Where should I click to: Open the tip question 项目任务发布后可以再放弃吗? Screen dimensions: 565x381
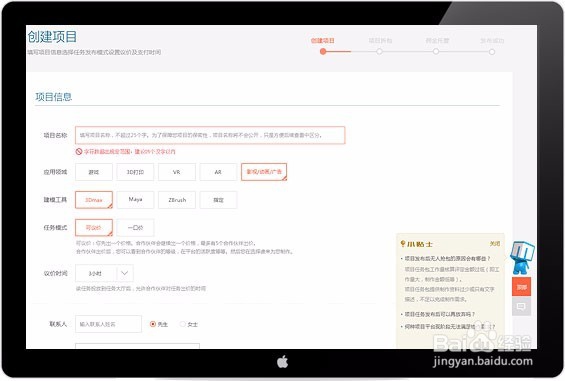[x=440, y=314]
